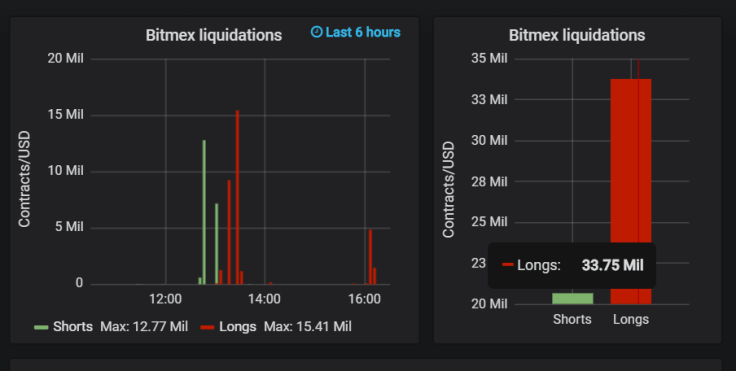Click the 35 Mil y-axis label in right chart
Image resolution: width=736 pixels, height=371 pixels.
pyautogui.click(x=489, y=59)
